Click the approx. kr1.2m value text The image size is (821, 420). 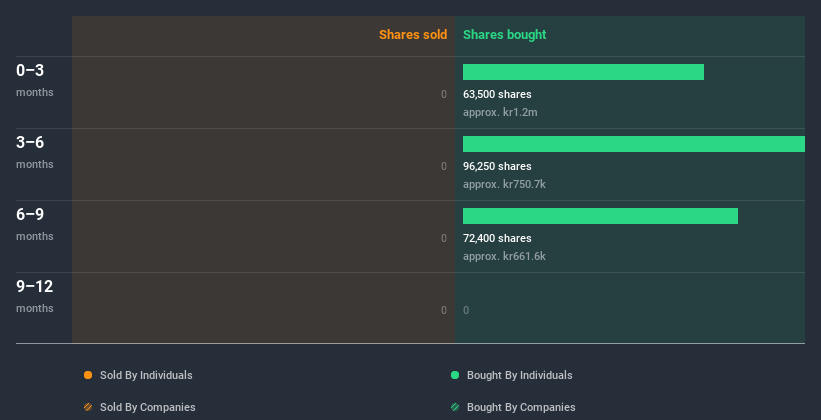(x=500, y=112)
